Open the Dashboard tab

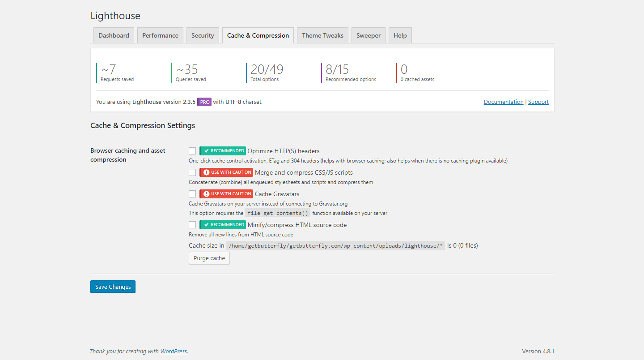pos(114,35)
